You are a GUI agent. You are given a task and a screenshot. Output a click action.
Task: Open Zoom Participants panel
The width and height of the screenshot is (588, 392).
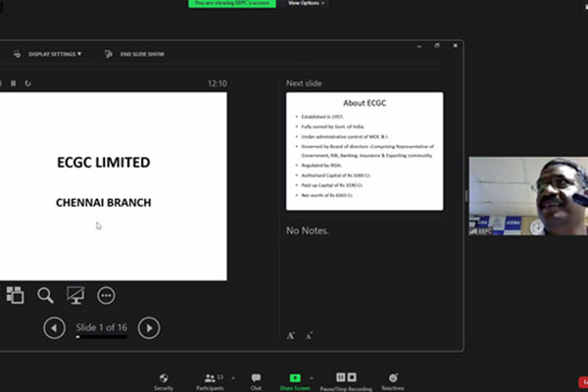coord(210,381)
